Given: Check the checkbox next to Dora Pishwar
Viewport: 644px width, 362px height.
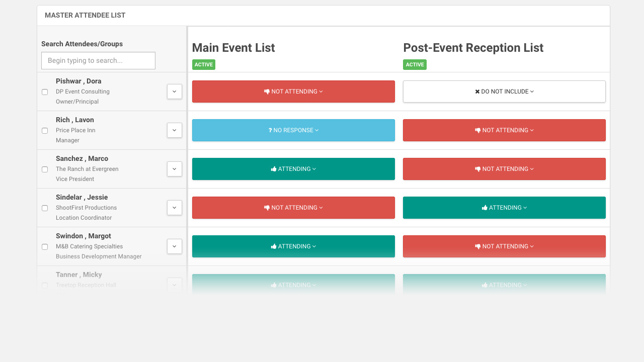Looking at the screenshot, I should click(x=44, y=92).
